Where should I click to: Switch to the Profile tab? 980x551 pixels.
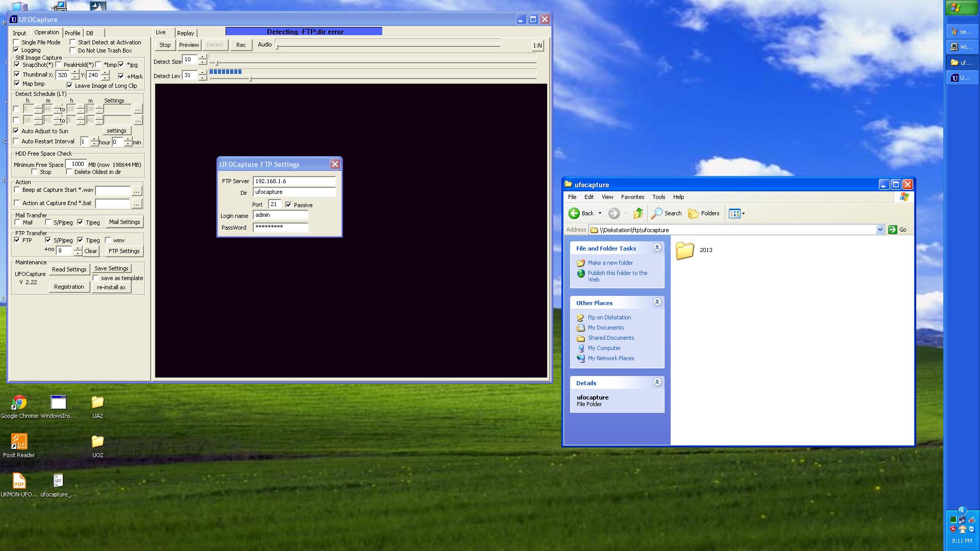tap(72, 33)
